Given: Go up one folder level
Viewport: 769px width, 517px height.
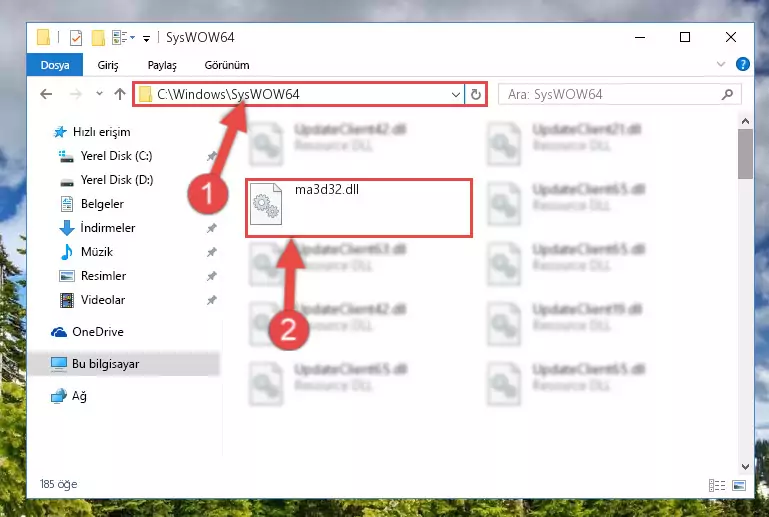Looking at the screenshot, I should (x=120, y=94).
